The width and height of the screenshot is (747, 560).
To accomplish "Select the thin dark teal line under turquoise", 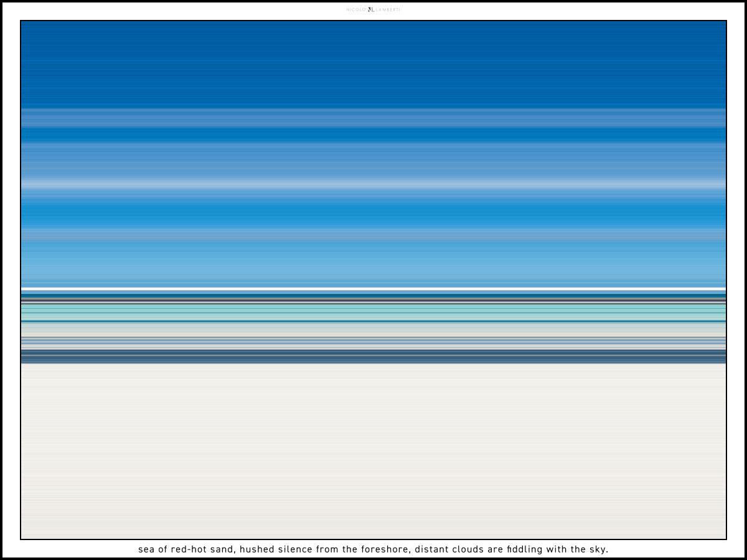I will (x=374, y=321).
